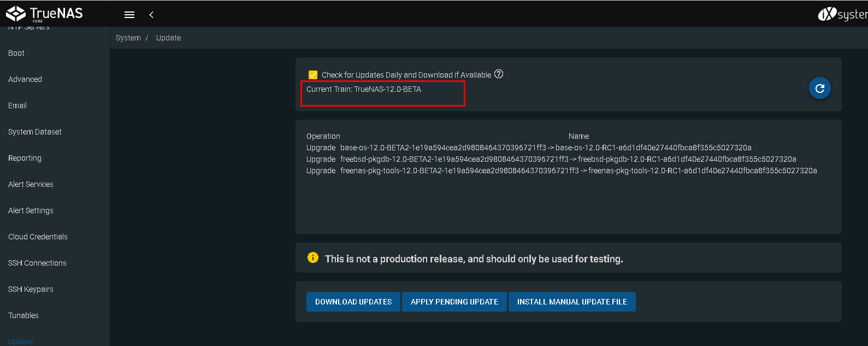Click the Download Updates button
The image size is (868, 346).
tap(353, 302)
